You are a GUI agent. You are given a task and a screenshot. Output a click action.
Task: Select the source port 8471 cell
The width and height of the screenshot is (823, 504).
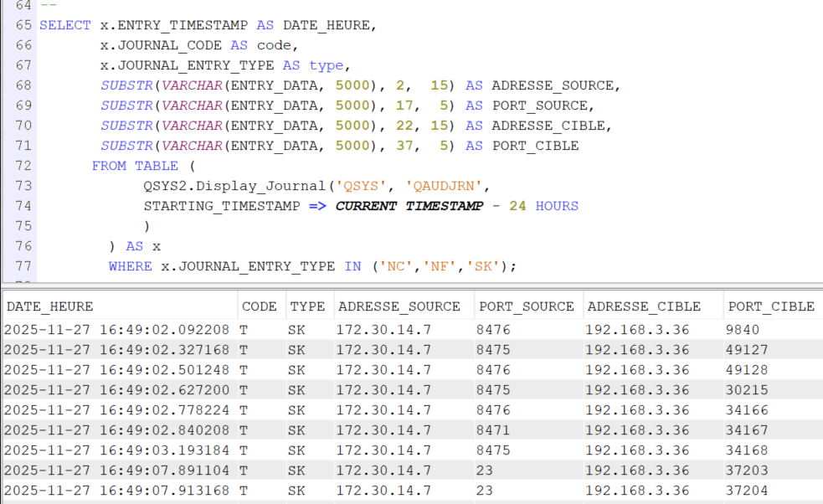click(493, 430)
